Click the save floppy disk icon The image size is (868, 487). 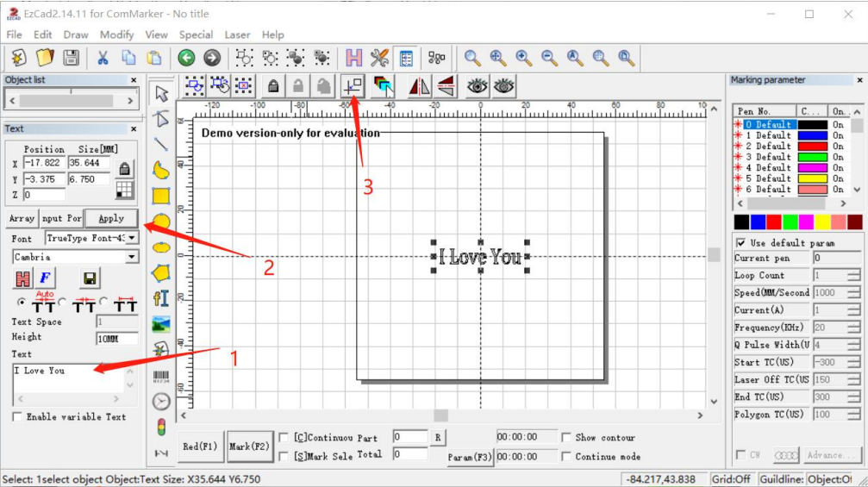tap(71, 58)
